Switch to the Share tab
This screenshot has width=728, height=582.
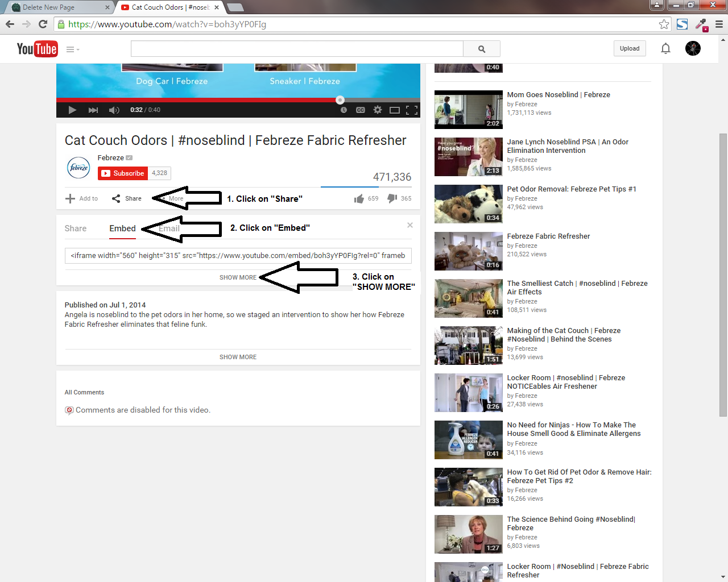76,228
